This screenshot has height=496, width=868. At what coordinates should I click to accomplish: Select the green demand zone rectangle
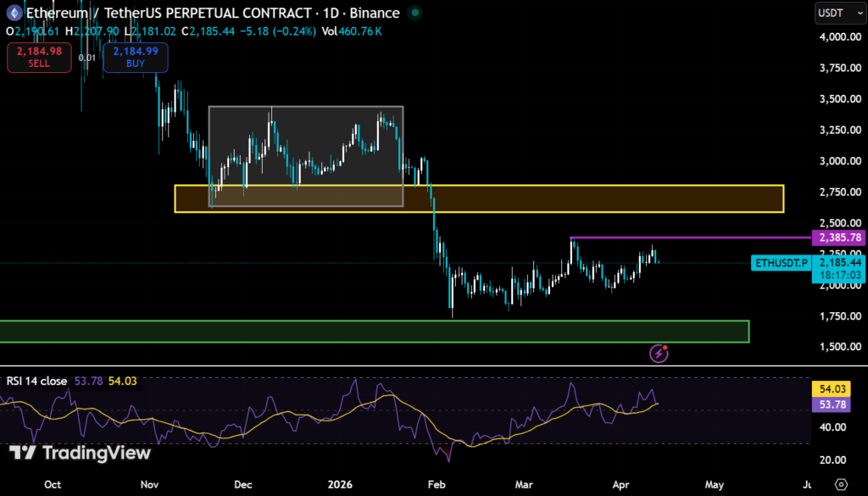(x=373, y=329)
